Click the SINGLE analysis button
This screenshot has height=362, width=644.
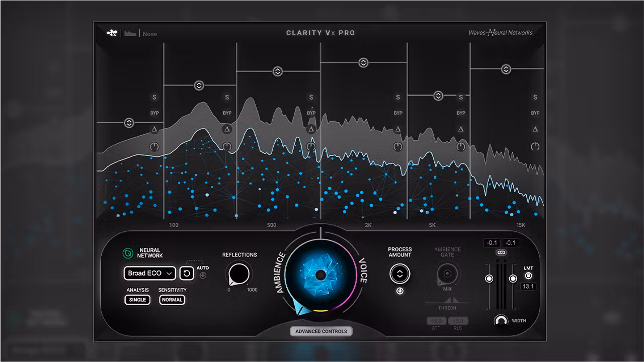pos(137,300)
